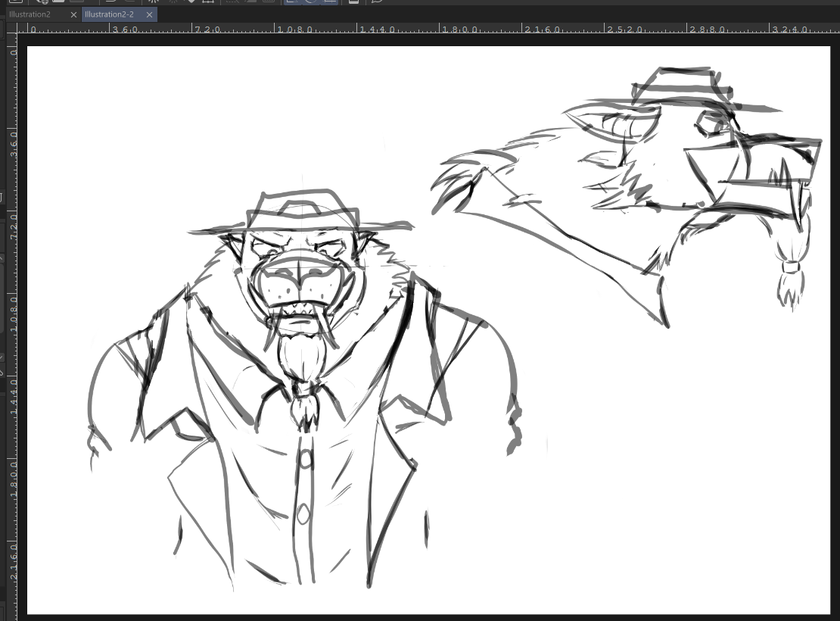Click the top shirt button on the sketch
The image size is (840, 621).
pos(305,459)
